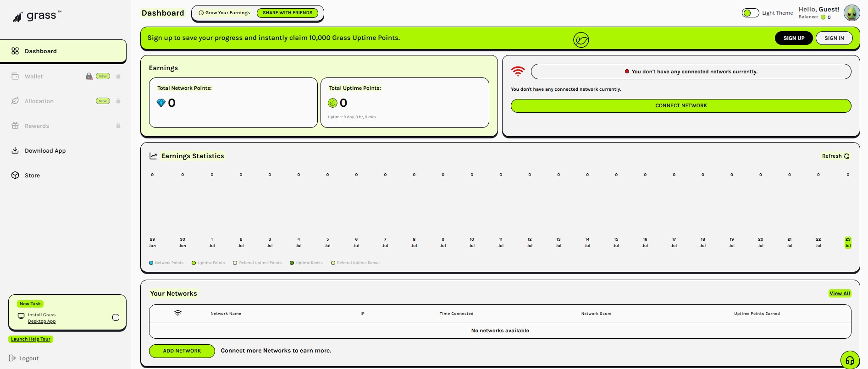Click Logout in the sidebar
The width and height of the screenshot is (868, 369).
(x=24, y=358)
